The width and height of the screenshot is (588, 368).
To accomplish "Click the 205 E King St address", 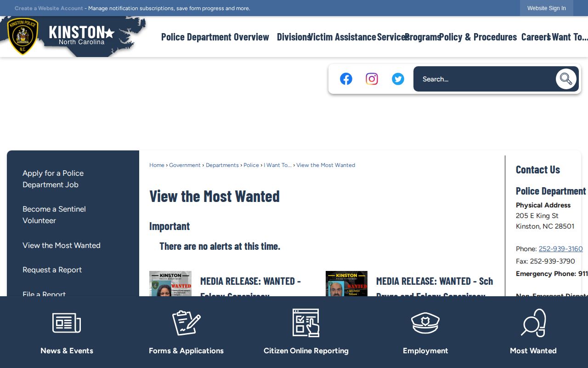I will pyautogui.click(x=537, y=216).
